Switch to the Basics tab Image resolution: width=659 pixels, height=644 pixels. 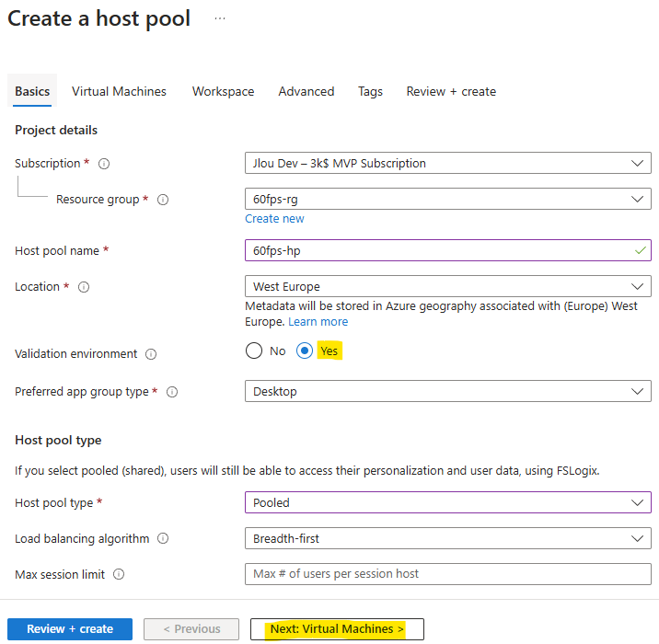coord(32,91)
